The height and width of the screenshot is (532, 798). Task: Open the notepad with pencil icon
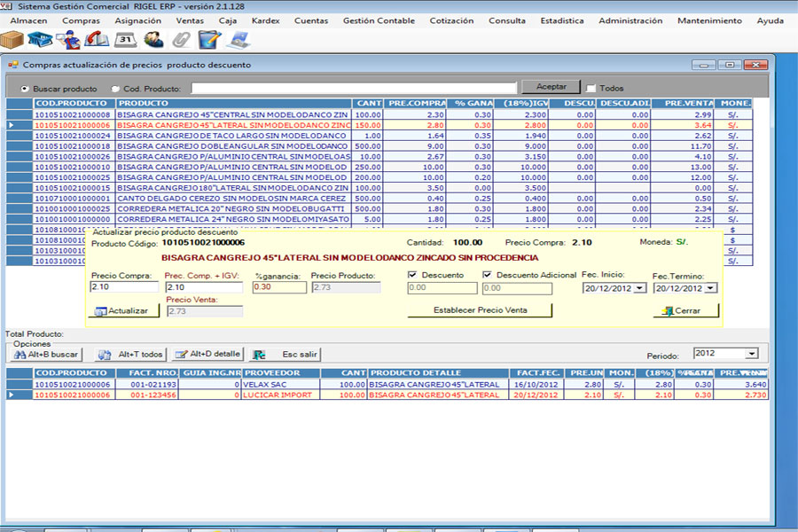209,39
